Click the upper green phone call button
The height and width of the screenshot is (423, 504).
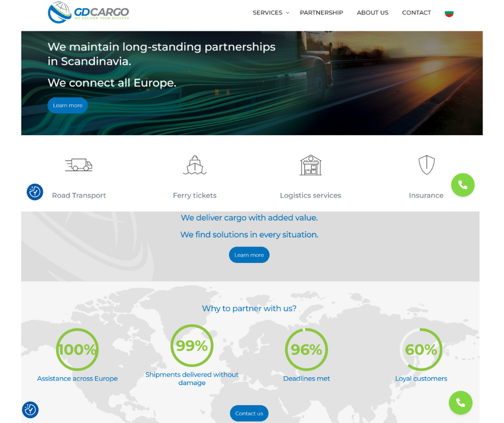tap(463, 185)
